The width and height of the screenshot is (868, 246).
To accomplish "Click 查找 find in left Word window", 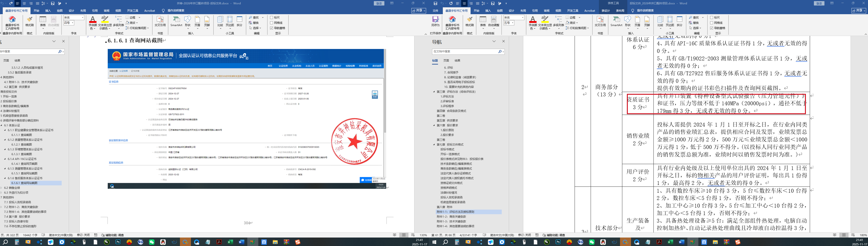I will coord(254,17).
